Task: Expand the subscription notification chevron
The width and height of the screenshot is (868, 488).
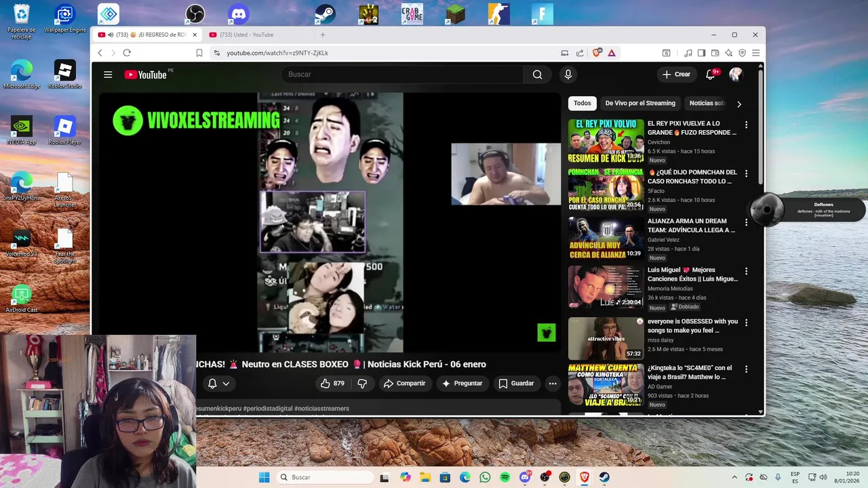Action: coord(226,384)
